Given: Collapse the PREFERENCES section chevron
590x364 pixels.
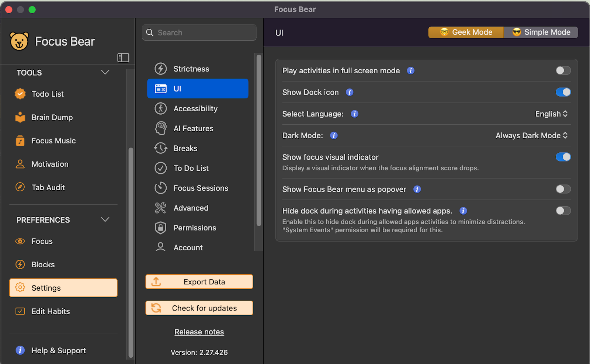Looking at the screenshot, I should point(105,219).
